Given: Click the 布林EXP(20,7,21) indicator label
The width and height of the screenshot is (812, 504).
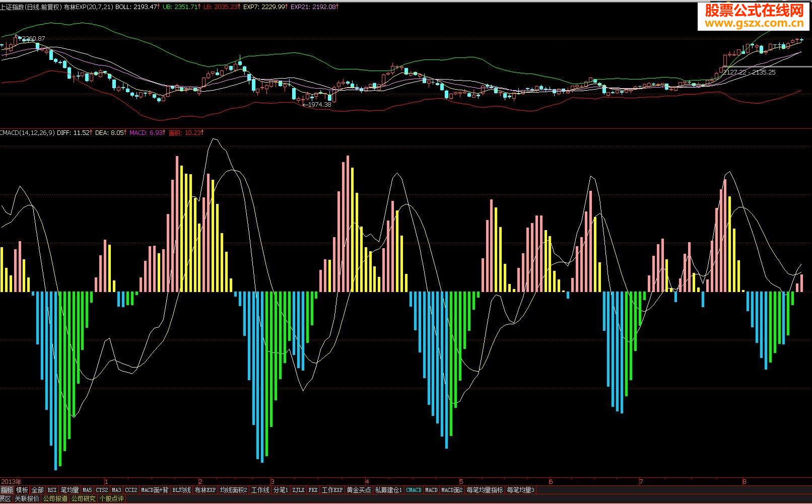Looking at the screenshot, I should click(x=89, y=7).
